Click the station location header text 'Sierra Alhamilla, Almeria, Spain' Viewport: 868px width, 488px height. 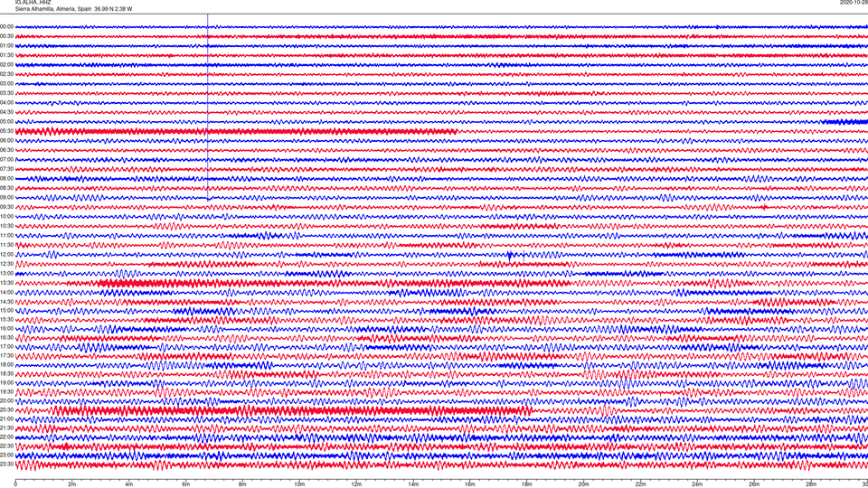(x=53, y=9)
